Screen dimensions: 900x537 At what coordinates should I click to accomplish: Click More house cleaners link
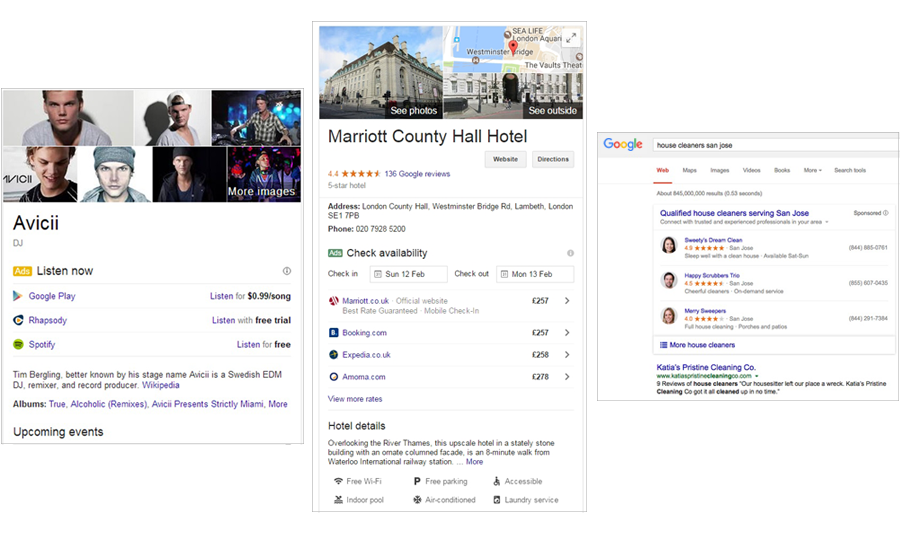(x=702, y=345)
